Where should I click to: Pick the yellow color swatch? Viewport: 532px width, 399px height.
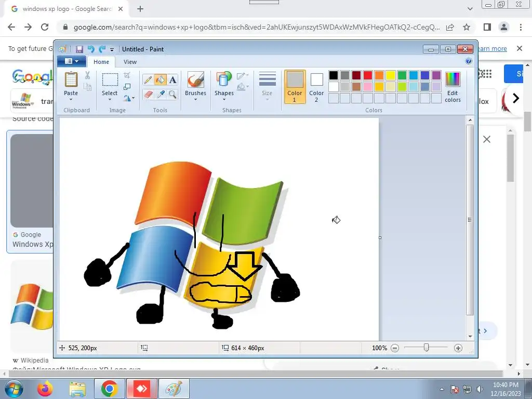pyautogui.click(x=391, y=75)
